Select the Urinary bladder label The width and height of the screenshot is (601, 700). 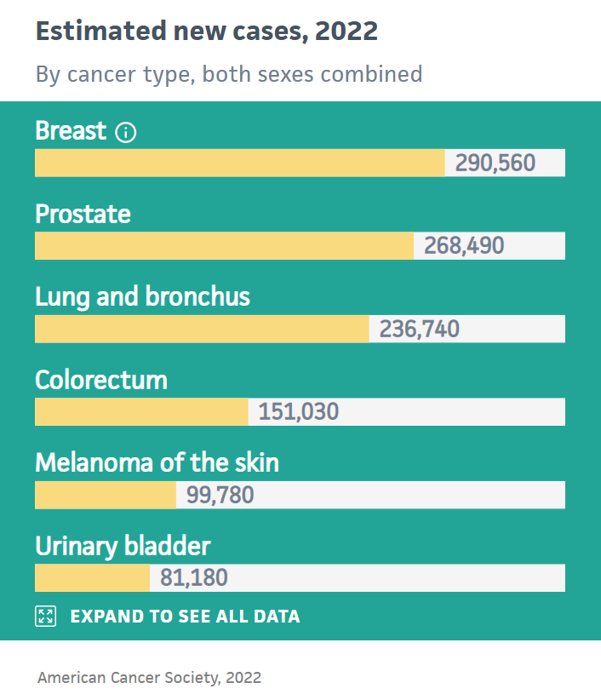[123, 546]
